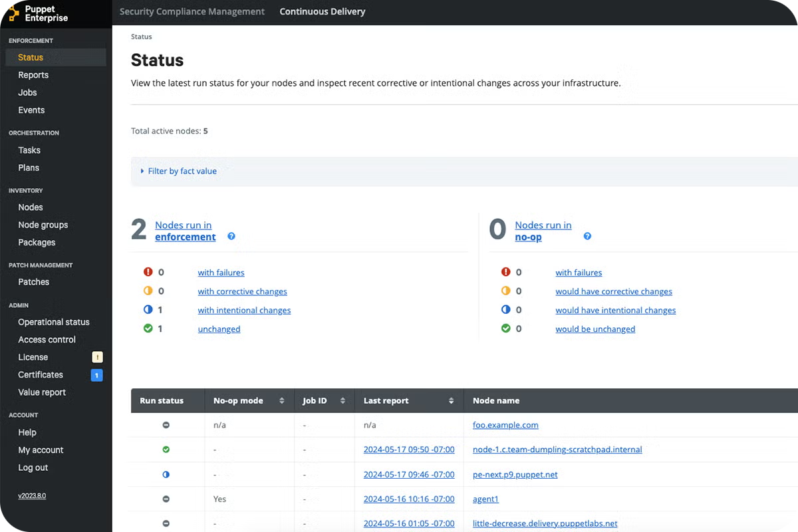This screenshot has width=798, height=532.
Task: Open the foo.example.com node link
Action: point(505,425)
